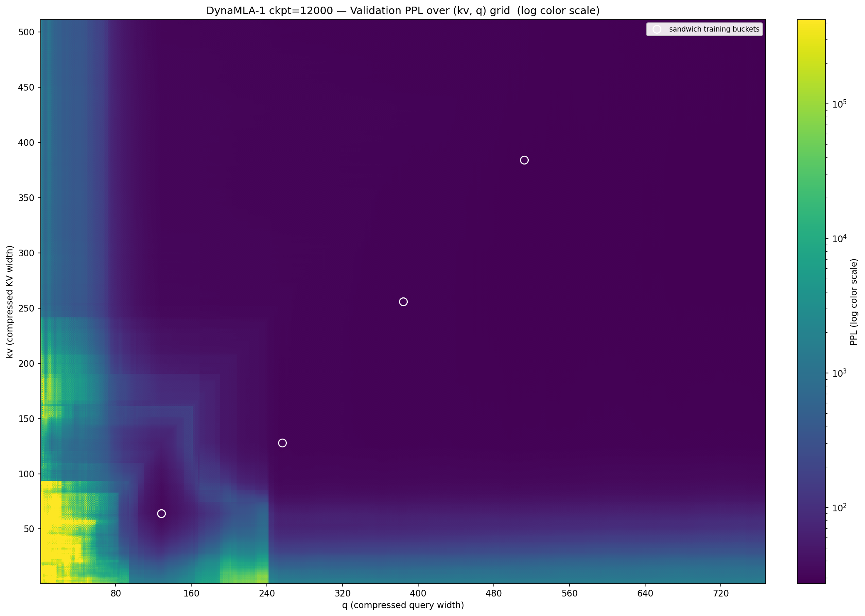Click the 'sandwich training buckets' legend label
Viewport: 865px width, 616px height.
pyautogui.click(x=714, y=29)
